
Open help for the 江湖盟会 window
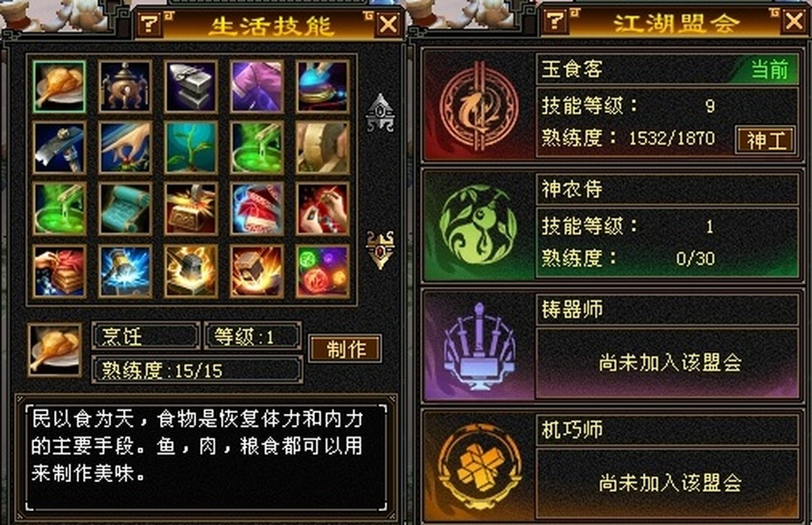click(x=555, y=21)
